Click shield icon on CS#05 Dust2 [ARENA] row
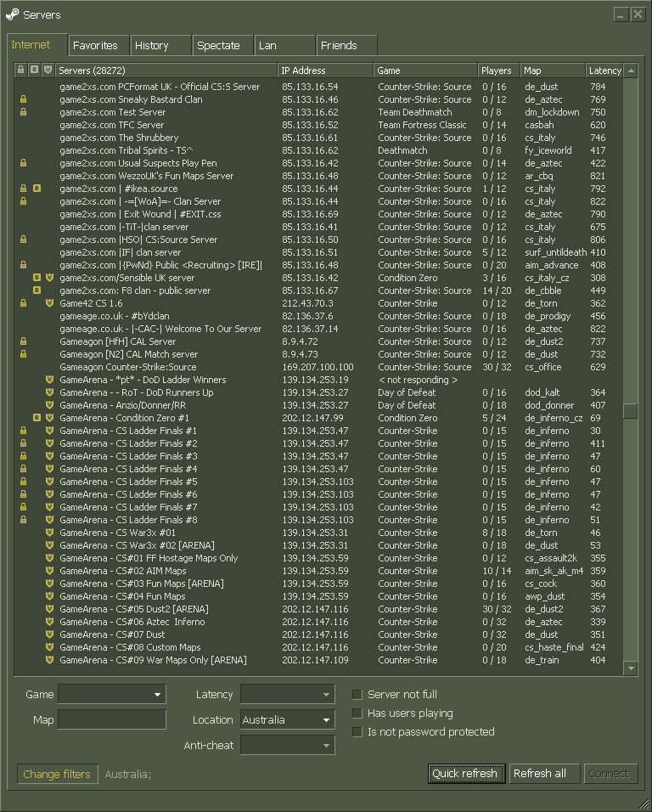Viewport: 652px width, 812px height. (x=50, y=609)
